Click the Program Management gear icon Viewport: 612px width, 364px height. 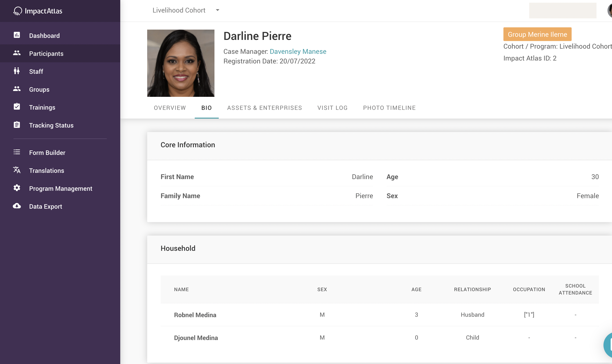[x=17, y=188]
